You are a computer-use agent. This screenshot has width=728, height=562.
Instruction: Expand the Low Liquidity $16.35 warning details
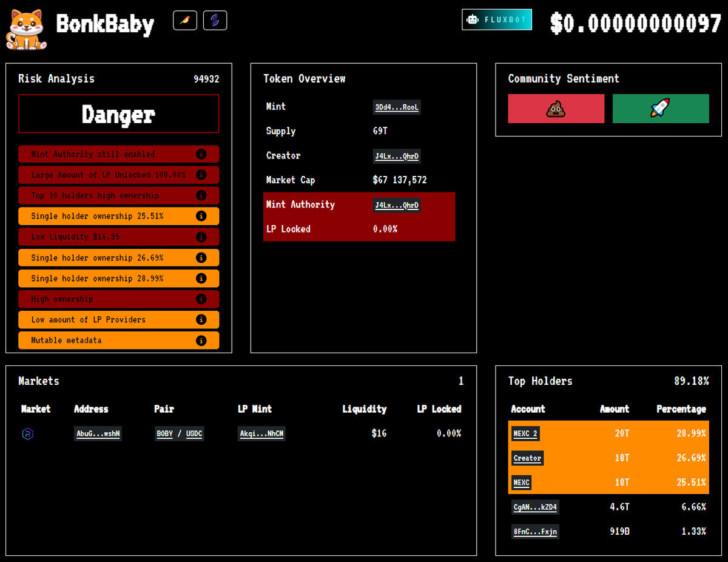(201, 237)
